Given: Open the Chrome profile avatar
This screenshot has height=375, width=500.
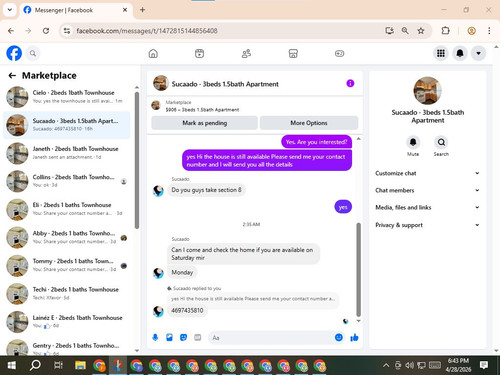Looking at the screenshot, I should click(x=471, y=31).
